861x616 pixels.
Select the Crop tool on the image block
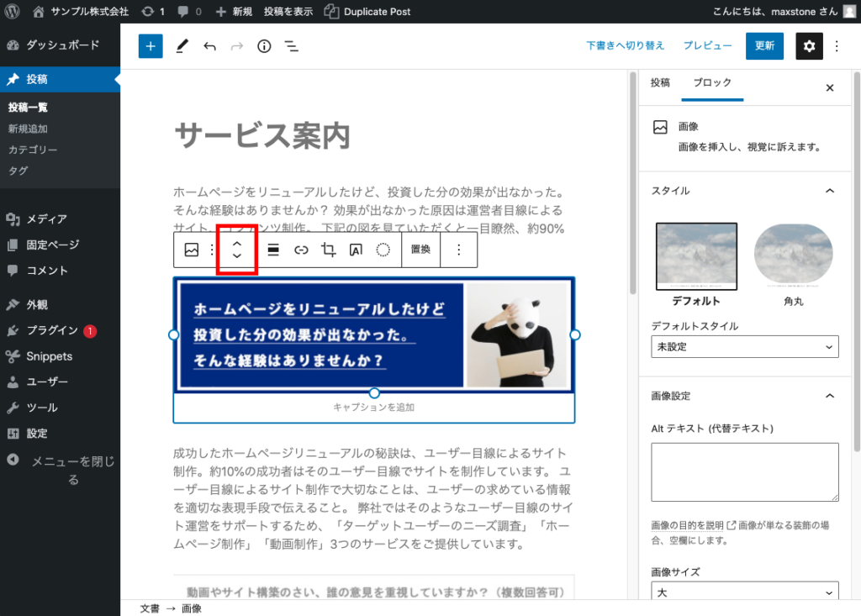click(x=328, y=250)
